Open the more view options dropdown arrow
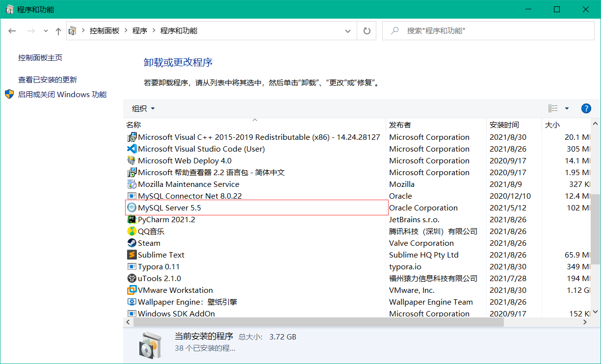The height and width of the screenshot is (364, 601). pyautogui.click(x=567, y=108)
